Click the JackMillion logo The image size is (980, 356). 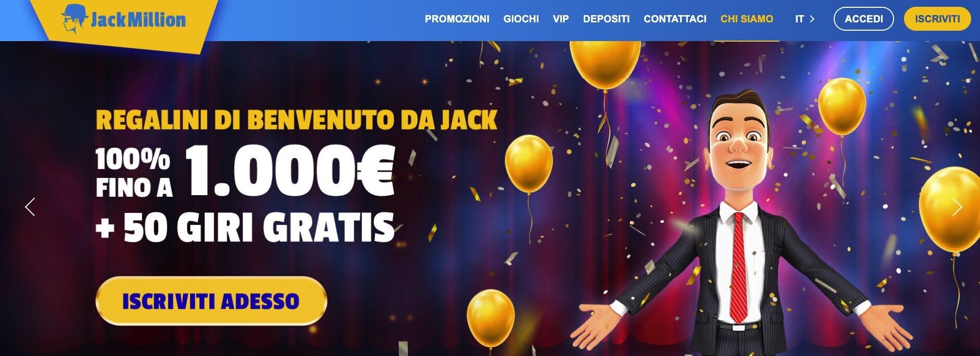tap(124, 20)
